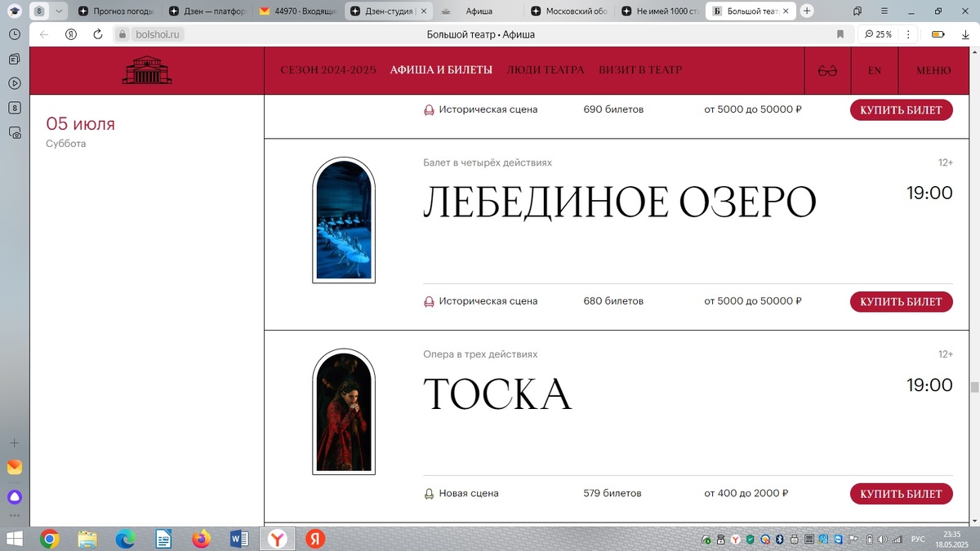
Task: Switch to the Не имей 1000 ст… tab
Action: click(x=660, y=11)
